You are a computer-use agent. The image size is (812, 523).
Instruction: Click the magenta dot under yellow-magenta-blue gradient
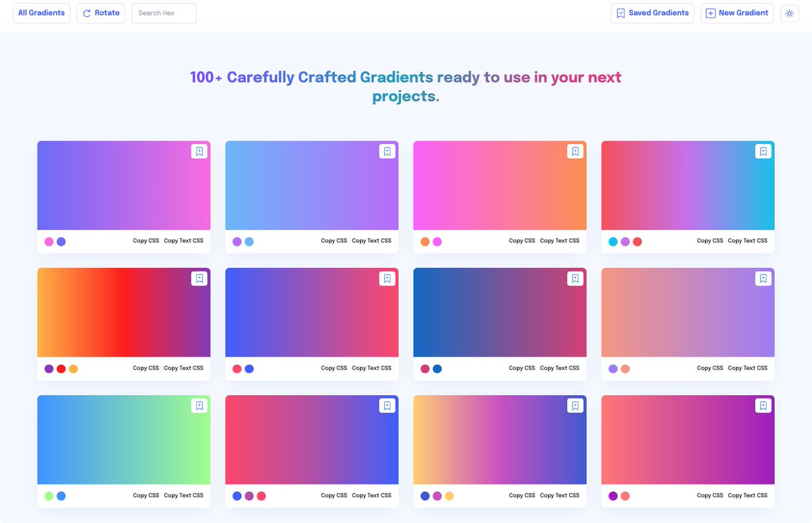pyautogui.click(x=437, y=496)
